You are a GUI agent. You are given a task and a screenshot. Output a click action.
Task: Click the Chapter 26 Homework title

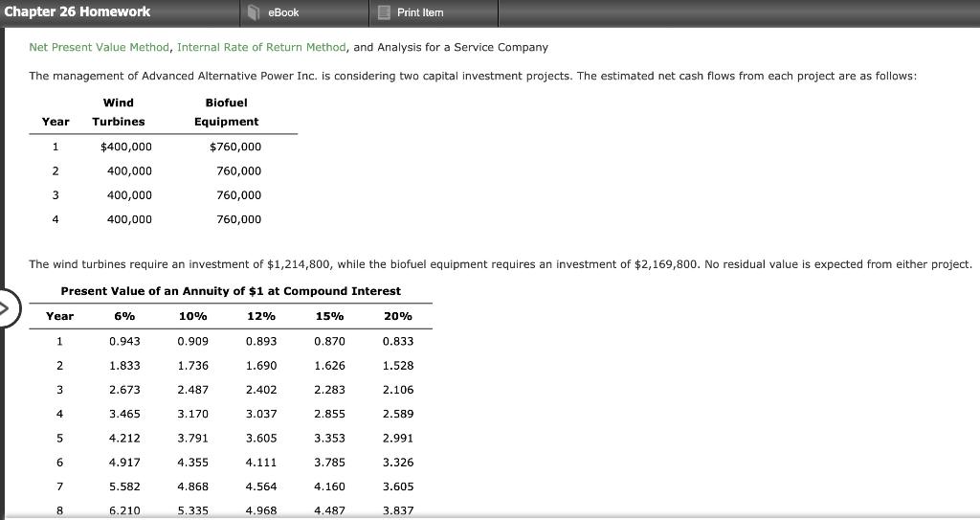point(78,11)
